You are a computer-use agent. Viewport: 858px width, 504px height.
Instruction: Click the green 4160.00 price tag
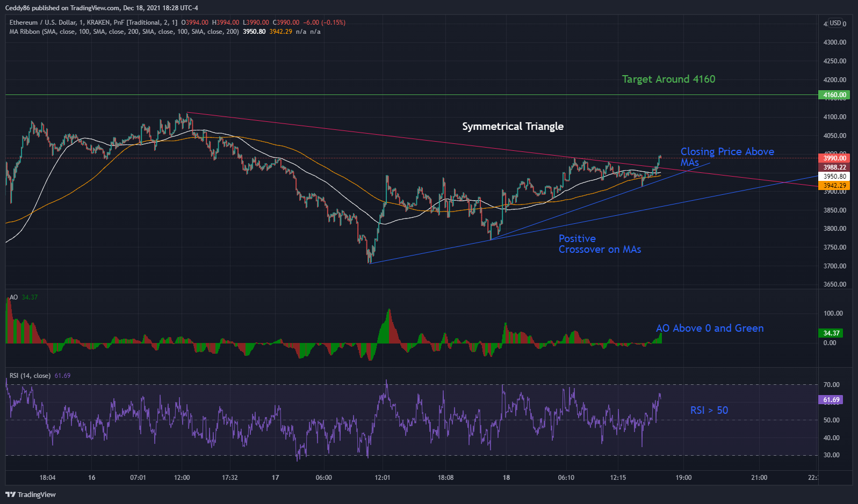click(x=834, y=95)
